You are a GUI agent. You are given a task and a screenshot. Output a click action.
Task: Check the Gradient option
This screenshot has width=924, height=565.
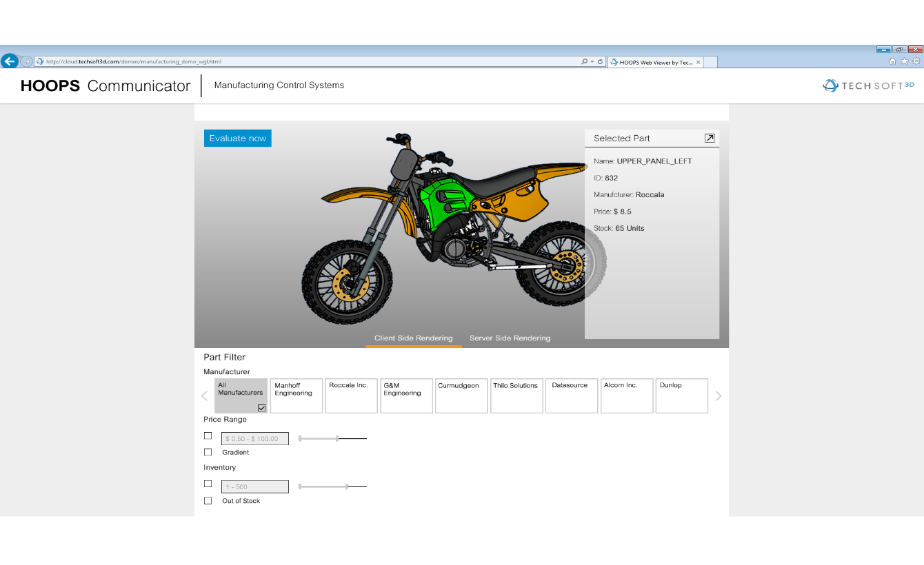click(208, 453)
